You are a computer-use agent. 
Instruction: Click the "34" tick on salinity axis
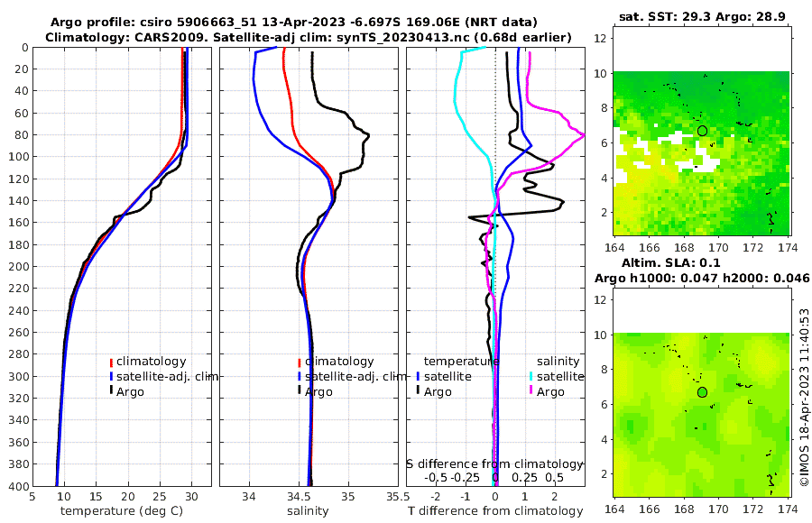250,497
